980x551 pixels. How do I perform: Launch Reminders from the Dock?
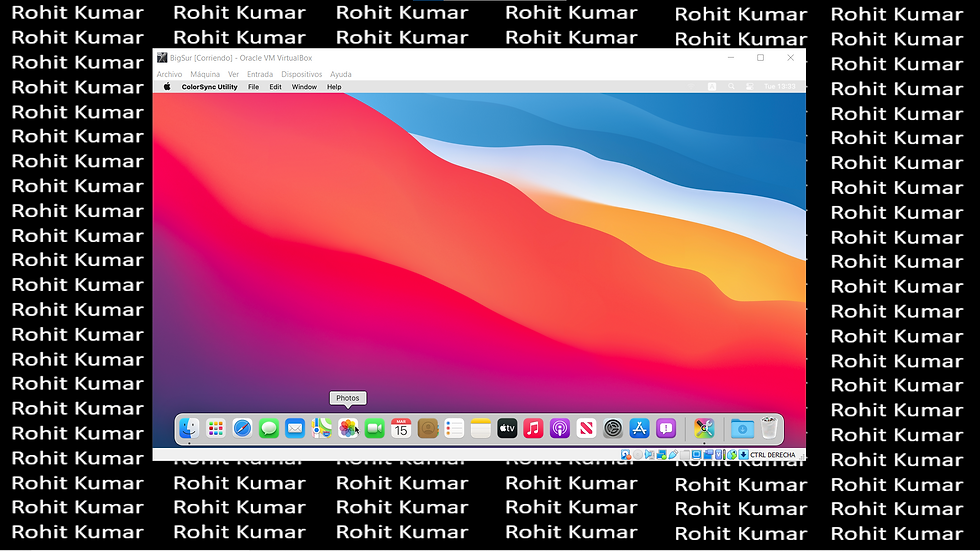click(x=454, y=429)
